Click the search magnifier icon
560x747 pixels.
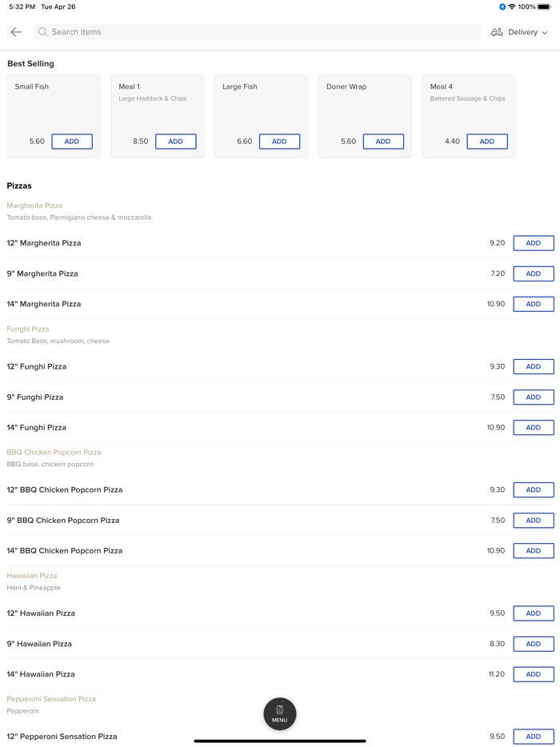click(43, 32)
